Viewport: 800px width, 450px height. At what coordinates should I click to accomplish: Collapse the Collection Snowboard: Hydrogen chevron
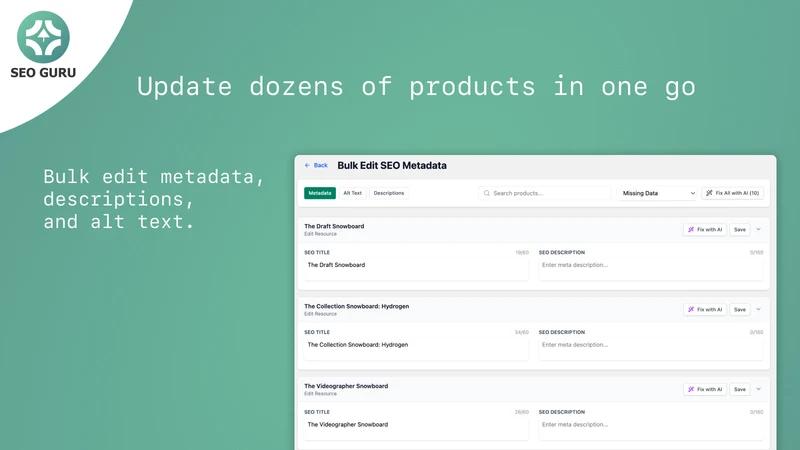point(759,310)
